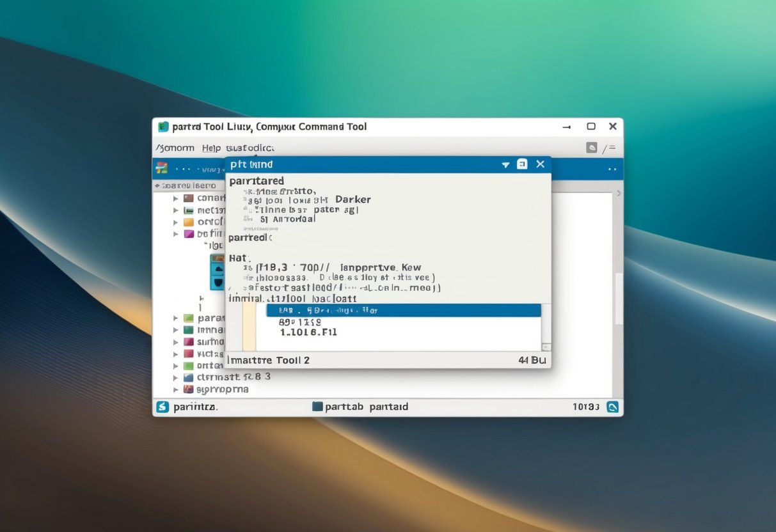Click the blue S icon in status bar

coord(162,407)
